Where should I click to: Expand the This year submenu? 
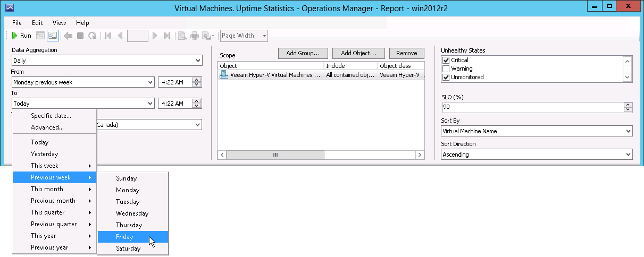point(54,236)
